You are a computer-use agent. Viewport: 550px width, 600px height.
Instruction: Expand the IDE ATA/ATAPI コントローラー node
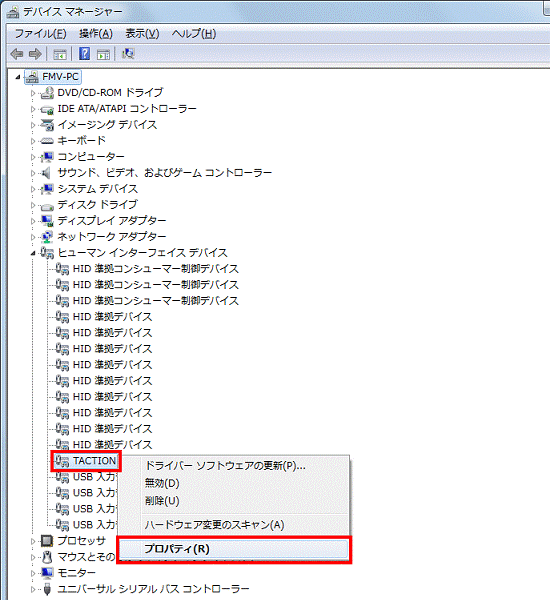coord(33,109)
